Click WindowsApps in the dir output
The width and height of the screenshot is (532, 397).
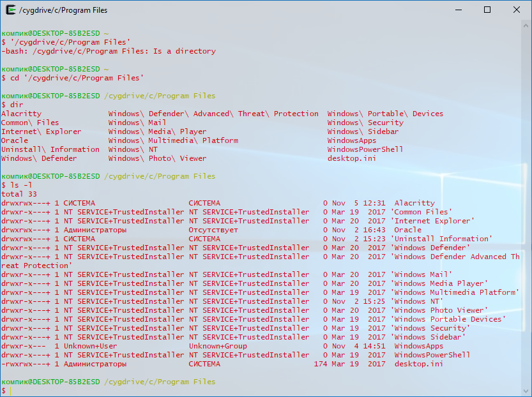(x=352, y=140)
